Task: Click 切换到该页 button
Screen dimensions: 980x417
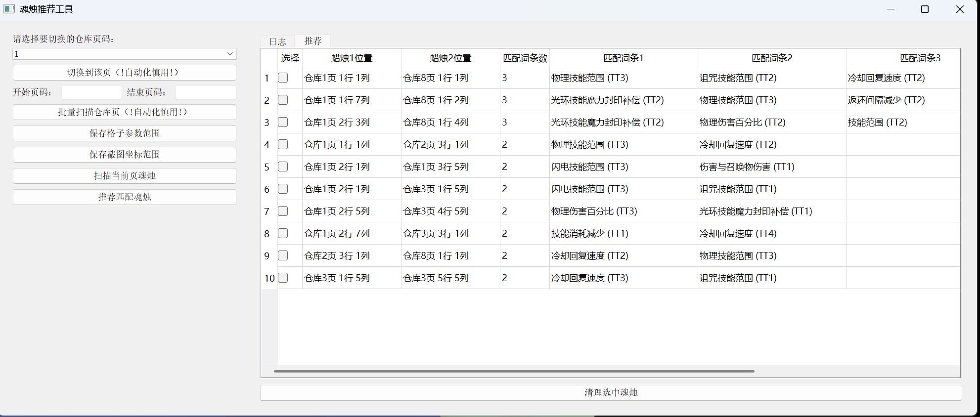Action: tap(125, 73)
